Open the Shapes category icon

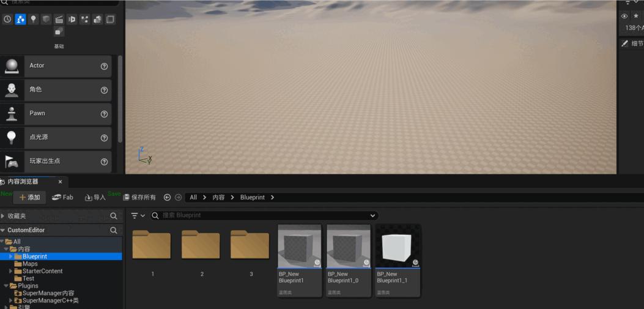click(x=46, y=20)
